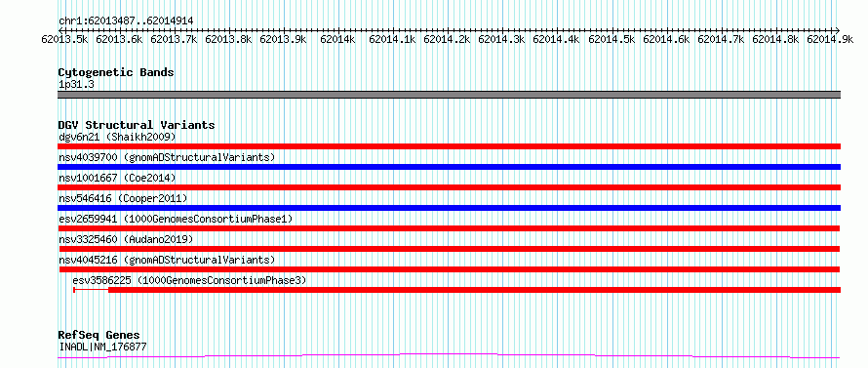Select the esv3586225 Phase3 thick red bar

[474, 290]
